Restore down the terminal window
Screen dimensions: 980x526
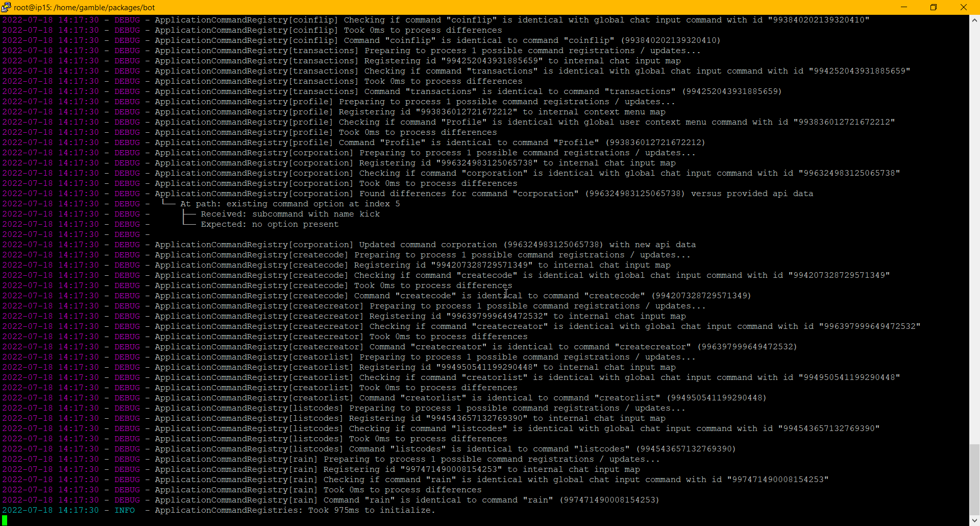point(934,7)
